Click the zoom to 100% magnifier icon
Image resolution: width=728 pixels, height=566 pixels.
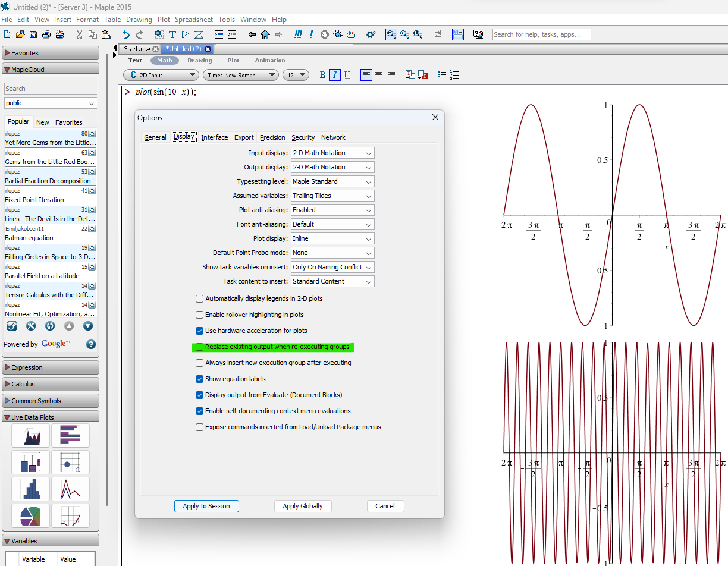pos(391,34)
